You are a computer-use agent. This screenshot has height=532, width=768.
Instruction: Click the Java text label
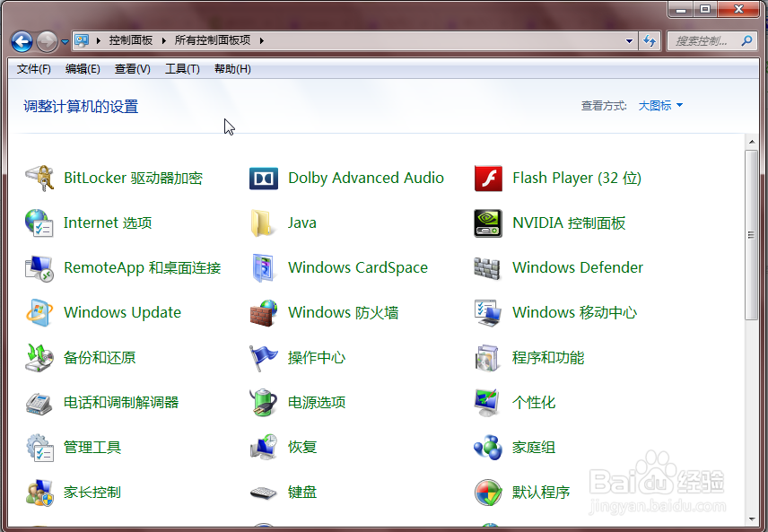(301, 222)
